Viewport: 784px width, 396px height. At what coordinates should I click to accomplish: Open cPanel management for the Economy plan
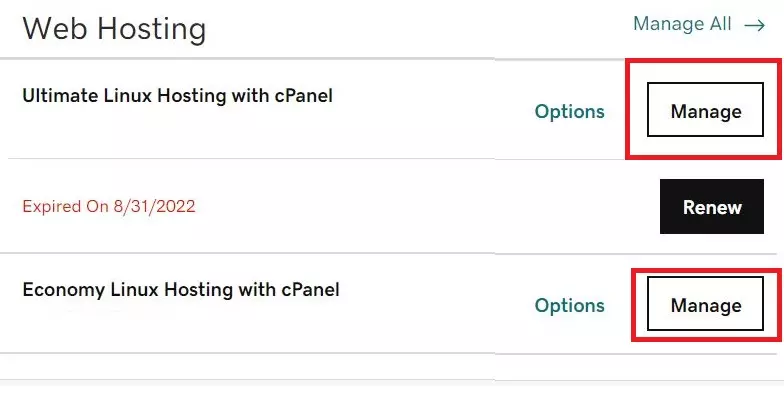[706, 304]
